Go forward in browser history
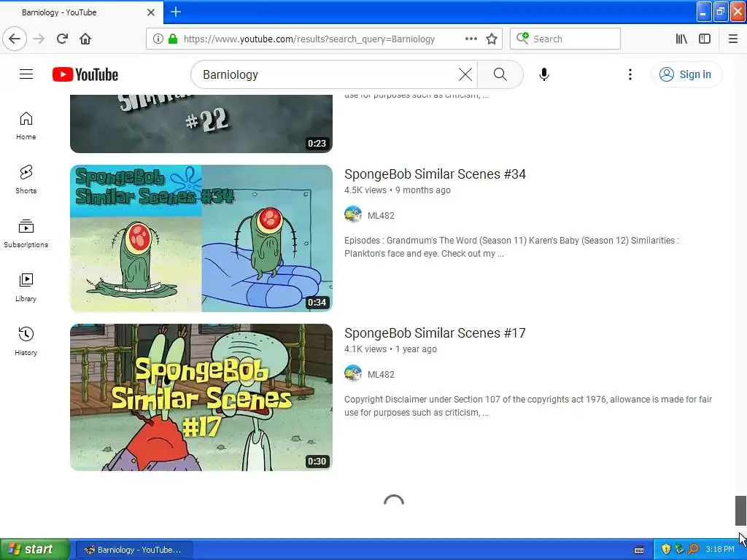This screenshot has height=560, width=747. coord(39,39)
